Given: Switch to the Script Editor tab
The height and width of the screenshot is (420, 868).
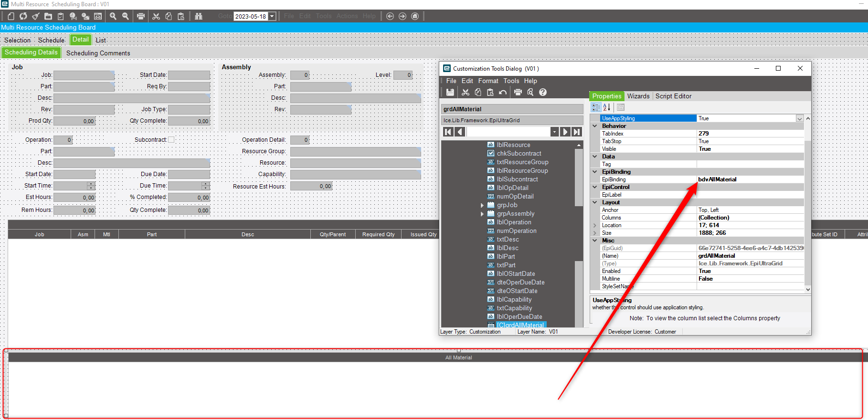Looking at the screenshot, I should point(673,96).
